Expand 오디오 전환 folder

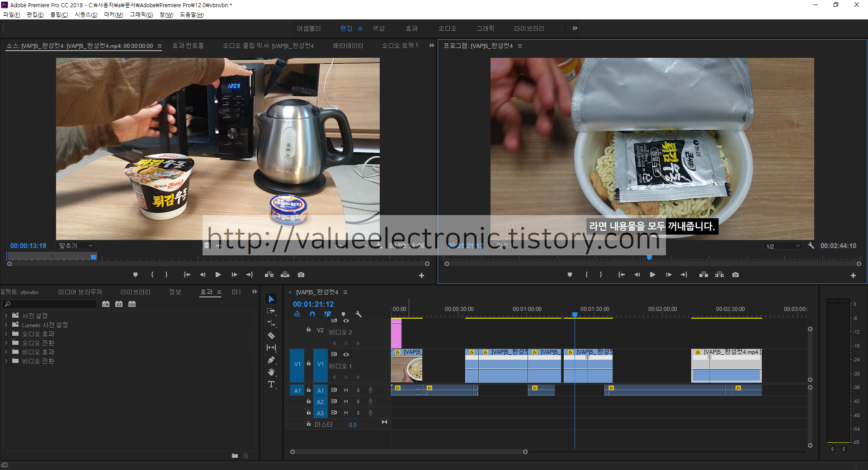click(6, 343)
